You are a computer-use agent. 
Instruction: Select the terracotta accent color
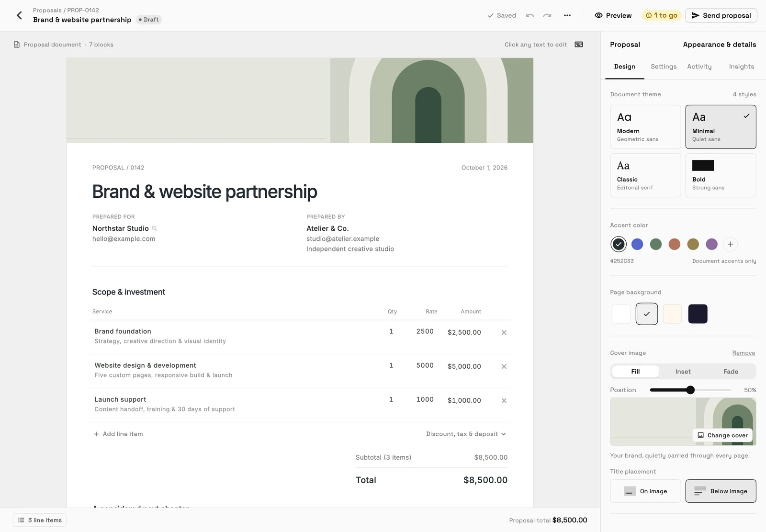[675, 244]
